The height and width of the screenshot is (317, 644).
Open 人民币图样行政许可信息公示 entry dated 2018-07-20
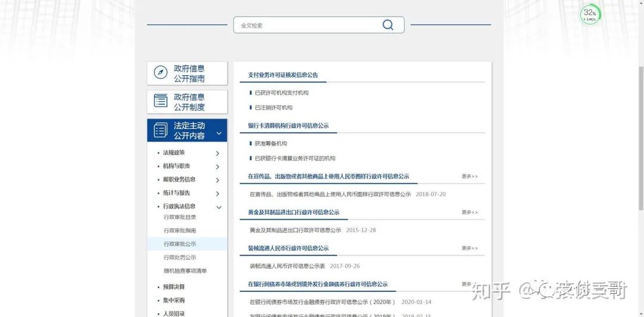(330, 194)
